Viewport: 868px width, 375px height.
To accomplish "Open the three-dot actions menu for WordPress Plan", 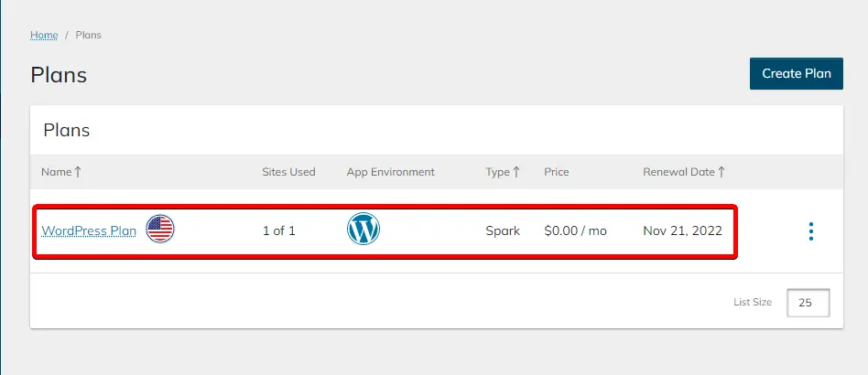I will point(810,231).
